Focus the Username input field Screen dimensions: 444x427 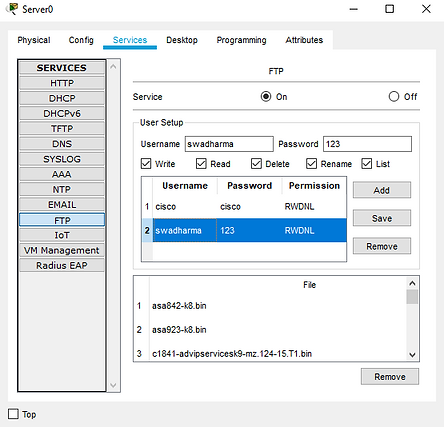(x=229, y=144)
